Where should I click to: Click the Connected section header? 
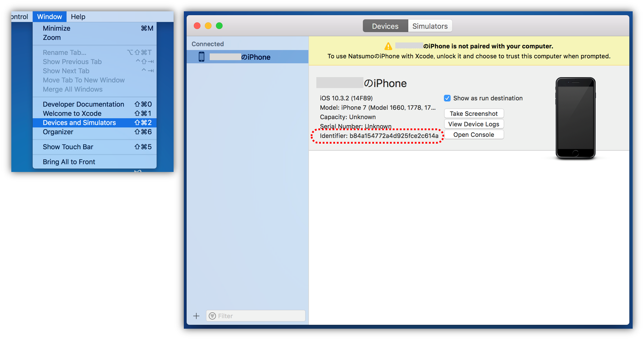click(x=208, y=44)
